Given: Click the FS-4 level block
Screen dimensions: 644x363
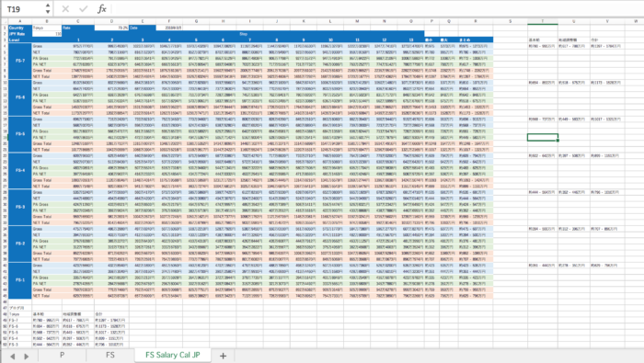Looking at the screenshot, I should pyautogui.click(x=19, y=171).
